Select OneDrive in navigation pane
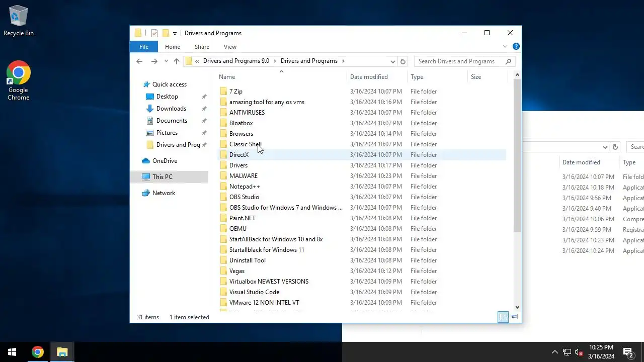The image size is (644, 362). tap(165, 161)
